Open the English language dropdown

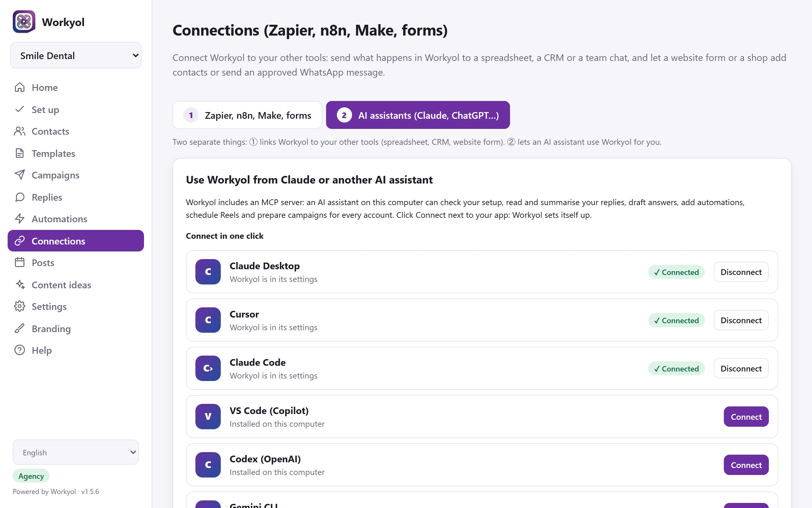tap(76, 452)
